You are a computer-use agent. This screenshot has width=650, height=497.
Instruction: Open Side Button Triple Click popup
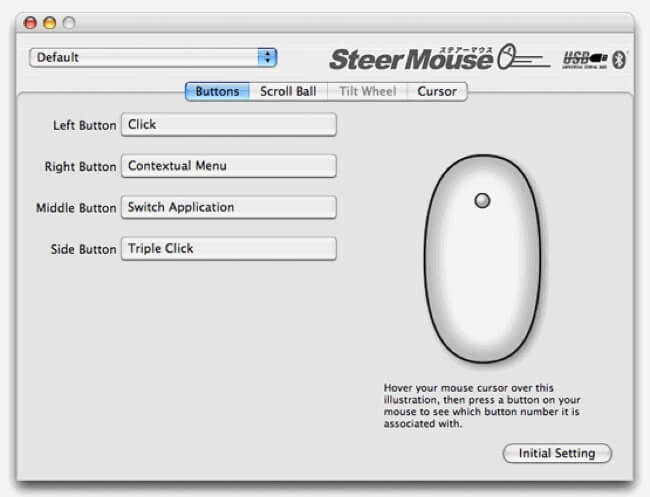(x=229, y=249)
